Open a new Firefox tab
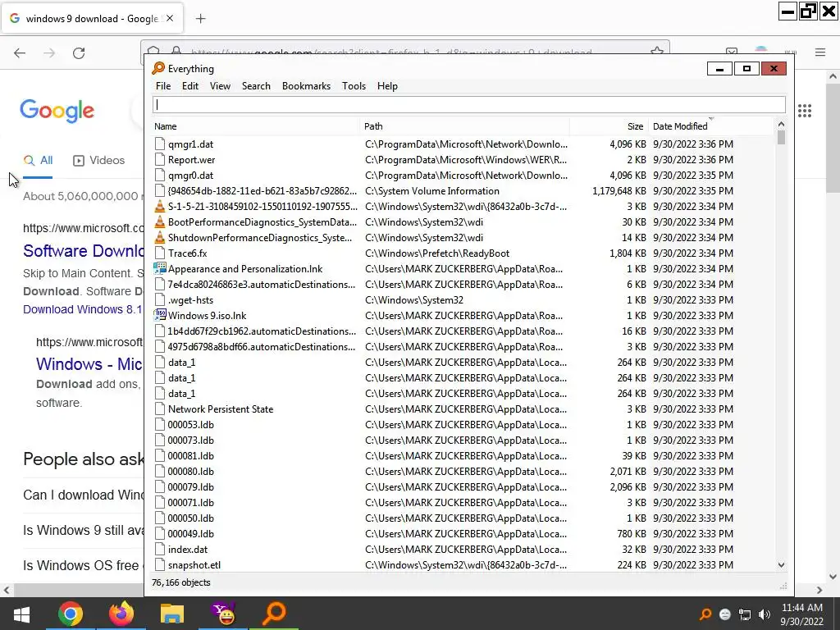Image resolution: width=840 pixels, height=630 pixels. 200,19
